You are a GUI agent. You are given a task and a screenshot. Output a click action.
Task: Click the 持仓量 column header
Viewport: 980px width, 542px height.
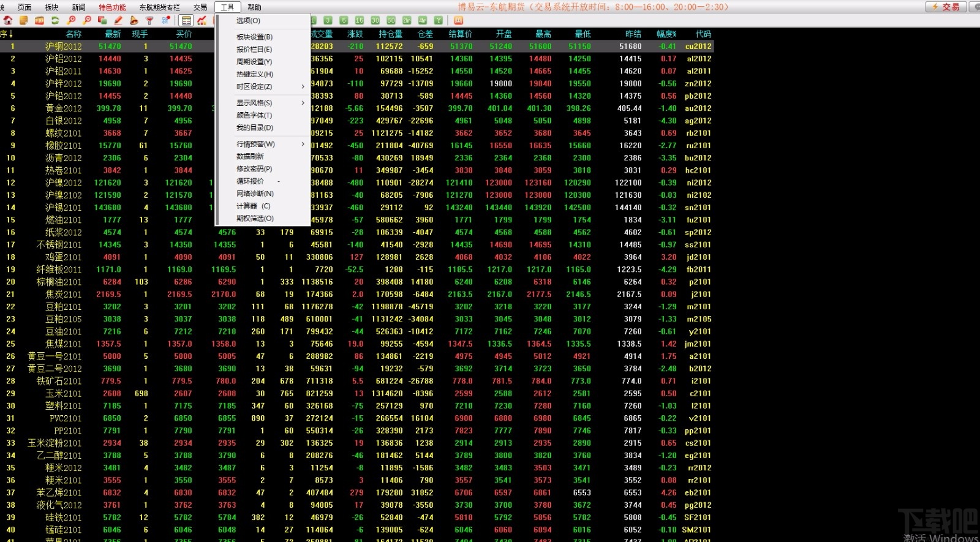(x=390, y=34)
